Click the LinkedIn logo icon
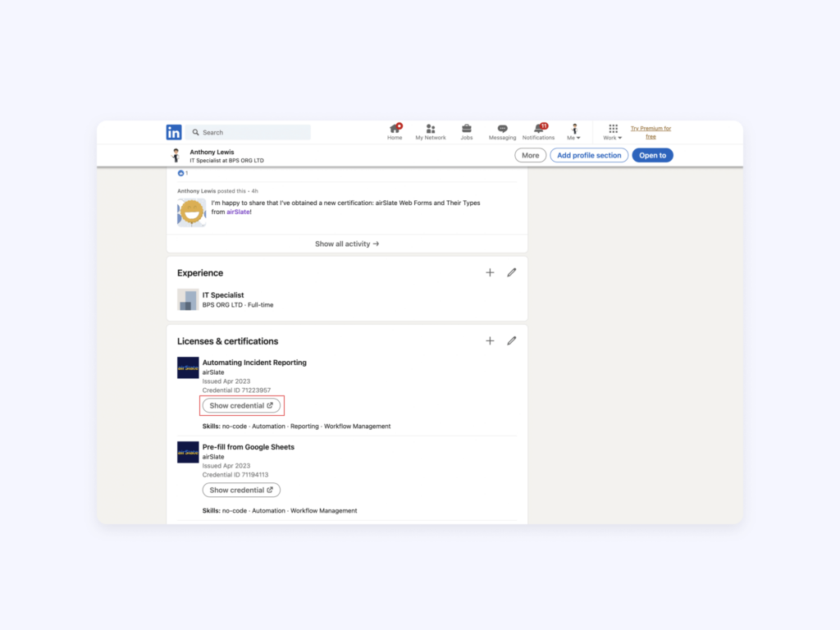This screenshot has width=840, height=630. [x=174, y=132]
